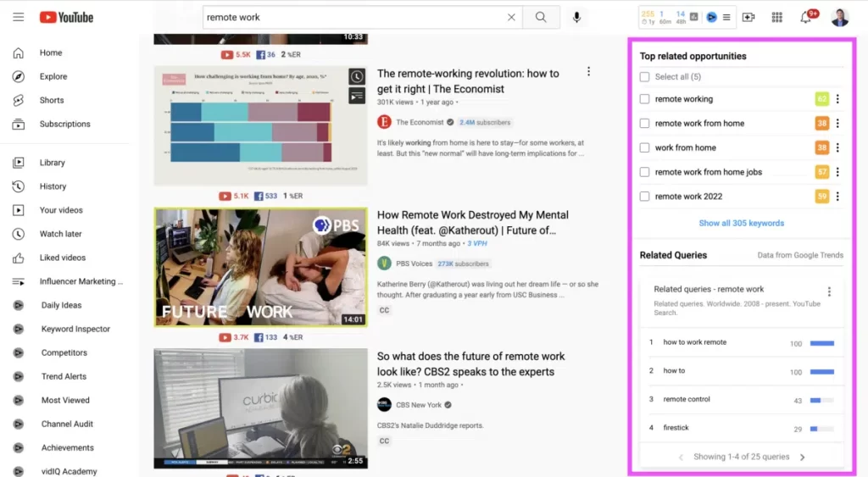The image size is (868, 477).
Task: Clear the search box text
Action: coord(511,17)
